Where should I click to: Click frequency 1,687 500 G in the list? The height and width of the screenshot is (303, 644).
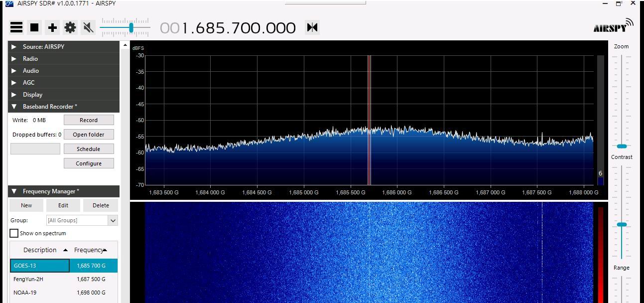(x=91, y=279)
